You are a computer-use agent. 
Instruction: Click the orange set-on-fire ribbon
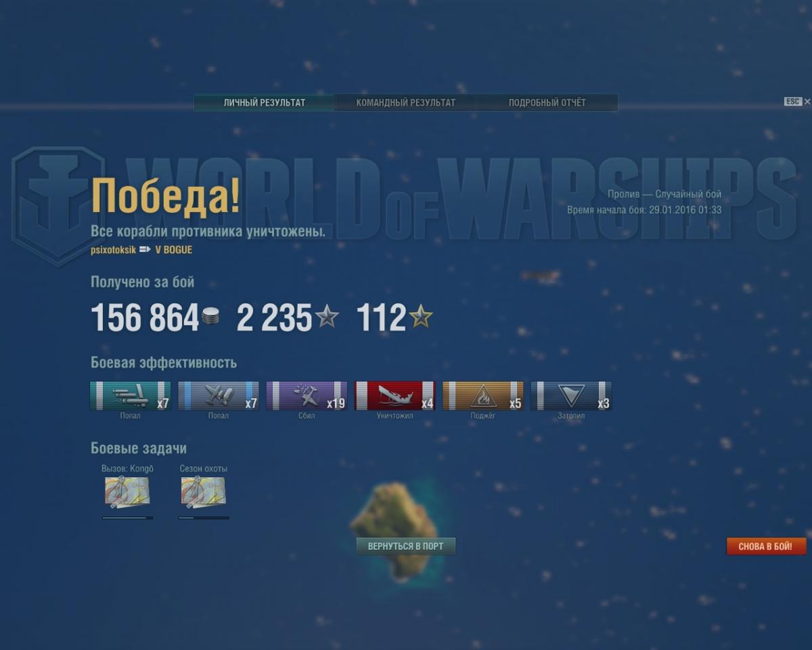tap(483, 396)
